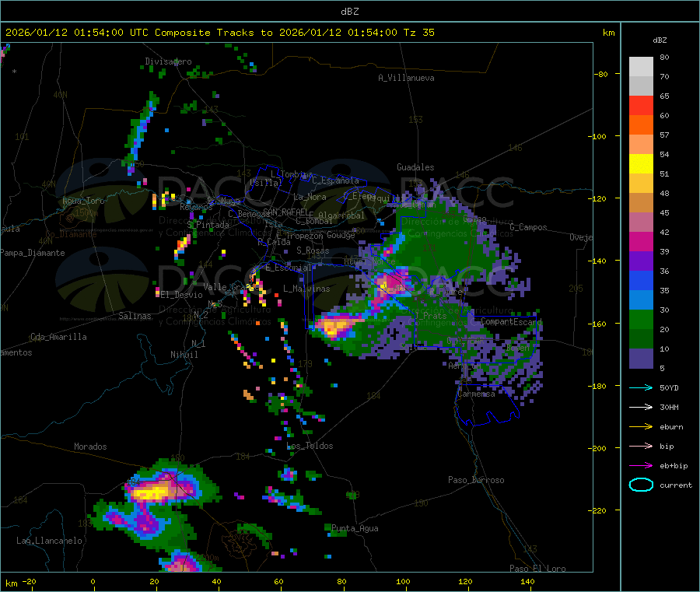Click the 'Punta_Agua' map label
The width and height of the screenshot is (700, 592).
click(x=355, y=528)
